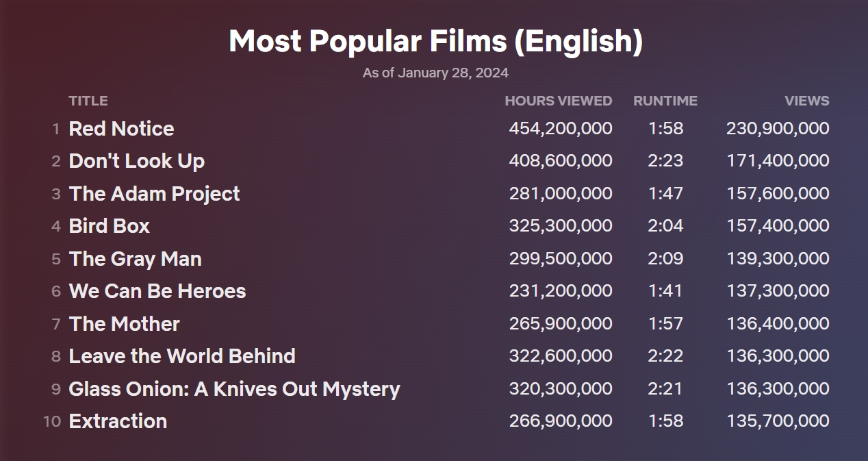Viewport: 868px width, 461px height.
Task: Click the VIEWS column header
Action: click(806, 101)
